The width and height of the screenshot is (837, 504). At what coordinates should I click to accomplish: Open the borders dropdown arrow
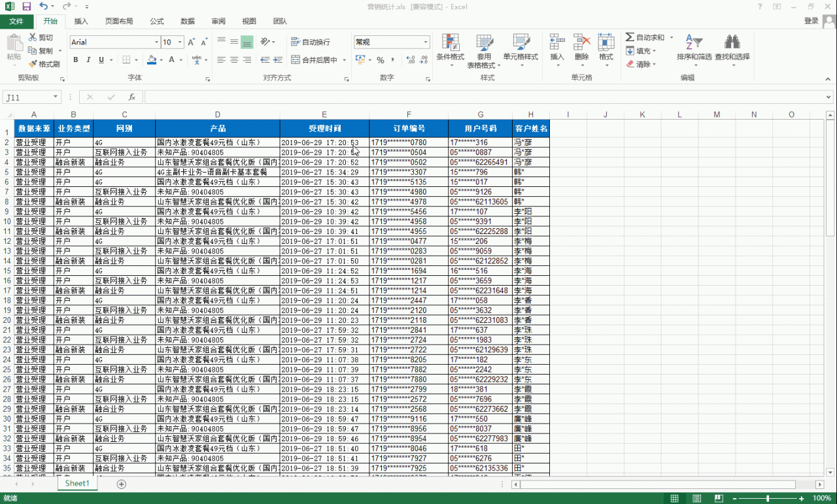(x=136, y=60)
